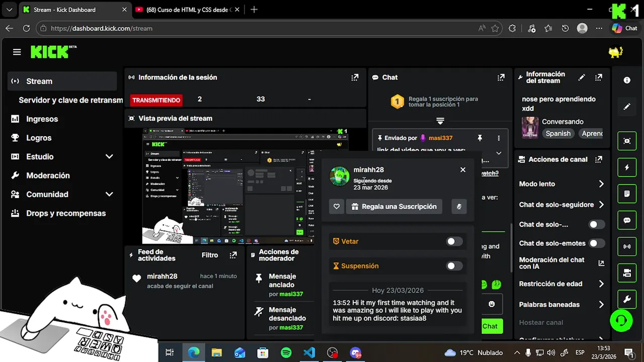The image size is (644, 362).
Task: Open Restricción de edad options chevron
Action: [601, 284]
